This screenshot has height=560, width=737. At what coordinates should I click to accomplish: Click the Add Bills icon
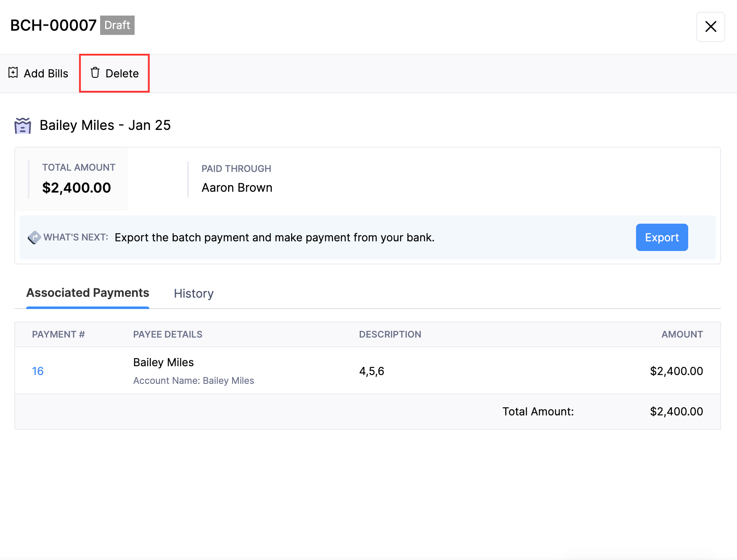13,73
